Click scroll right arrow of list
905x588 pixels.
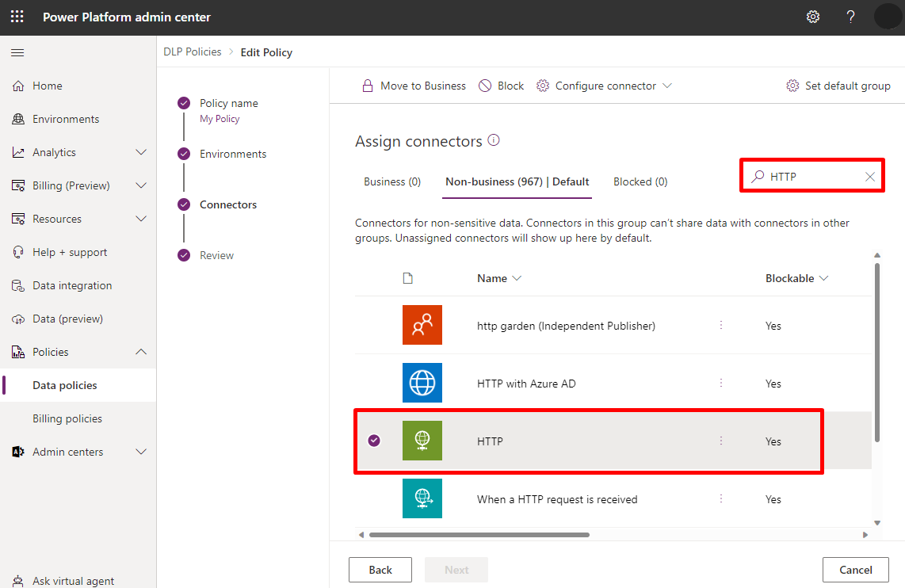coord(865,534)
